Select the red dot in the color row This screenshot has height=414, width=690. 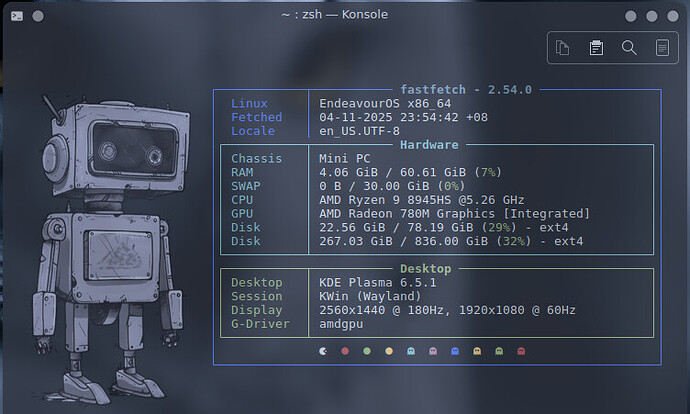[345, 351]
